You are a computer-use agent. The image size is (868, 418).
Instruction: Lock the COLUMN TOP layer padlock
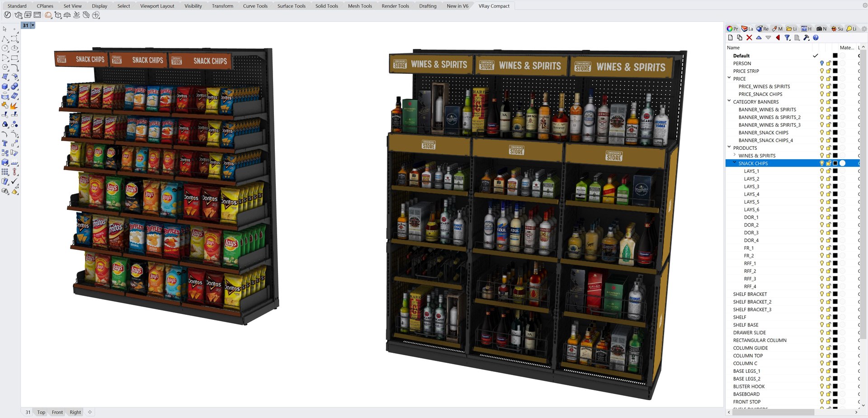[x=829, y=356]
